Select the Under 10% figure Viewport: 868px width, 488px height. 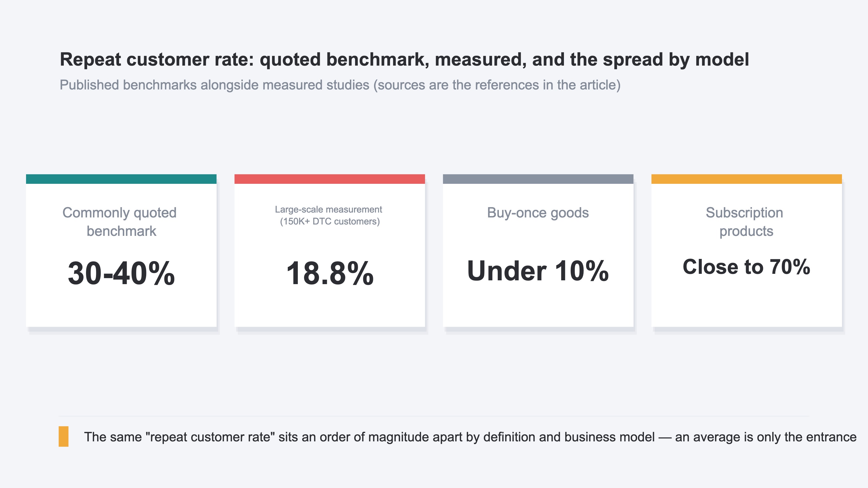pos(538,271)
